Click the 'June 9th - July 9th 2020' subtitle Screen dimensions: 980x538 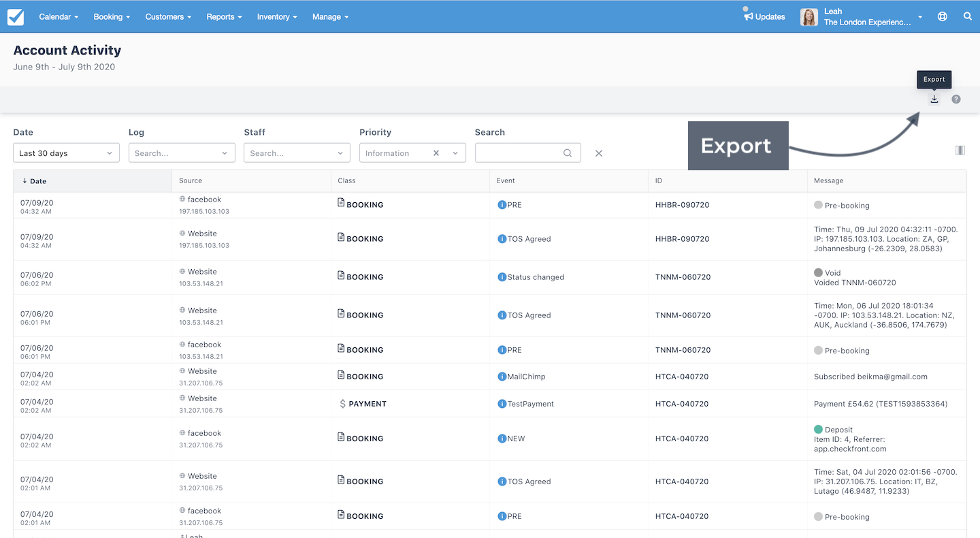coord(64,67)
